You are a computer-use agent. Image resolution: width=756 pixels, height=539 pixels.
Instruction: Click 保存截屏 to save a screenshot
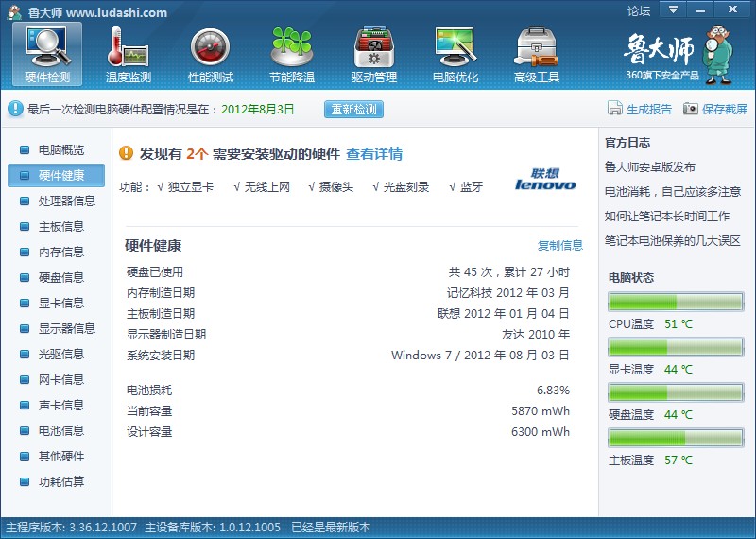725,109
